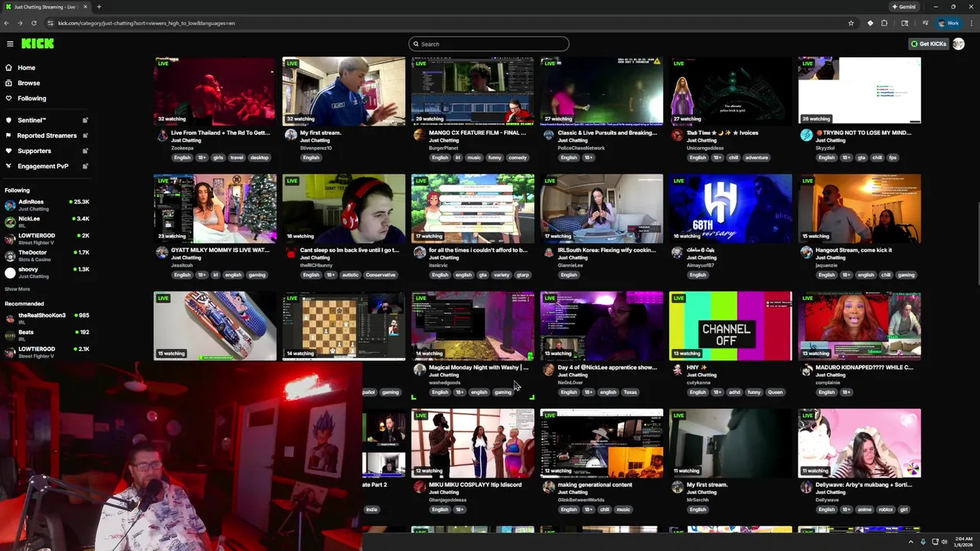
Task: Open shoovy in the Following list
Action: (46, 272)
